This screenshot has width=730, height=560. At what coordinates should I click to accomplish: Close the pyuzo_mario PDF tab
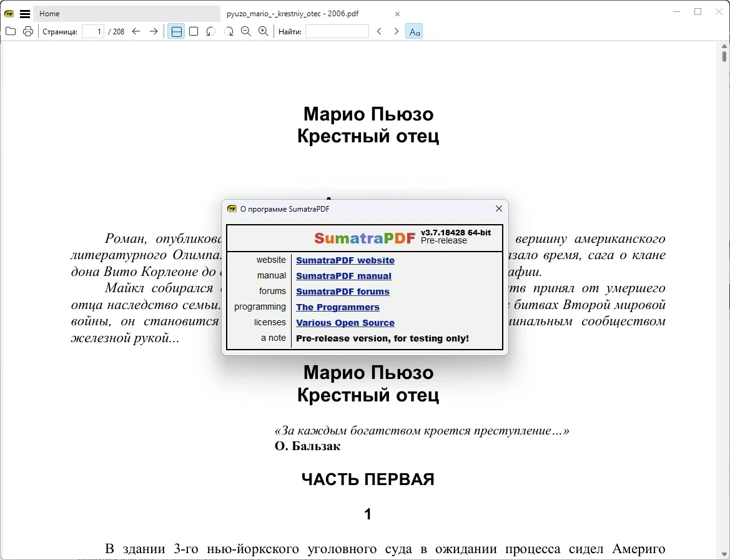point(397,14)
